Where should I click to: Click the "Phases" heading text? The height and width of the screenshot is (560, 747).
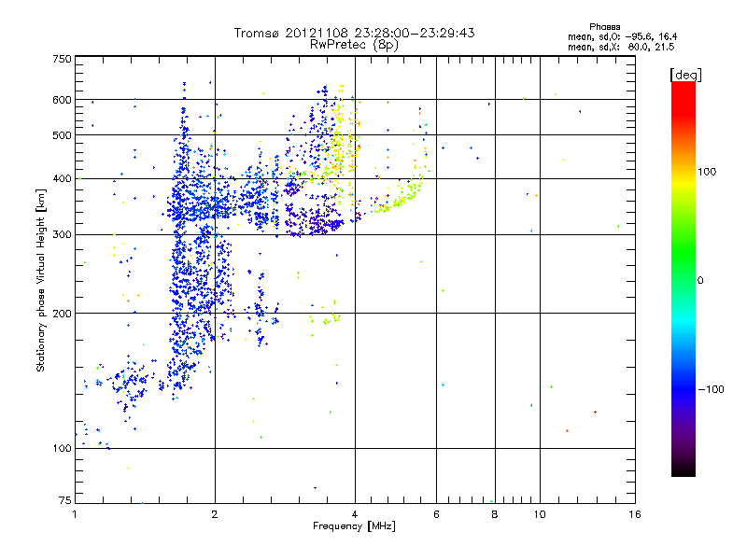point(604,27)
